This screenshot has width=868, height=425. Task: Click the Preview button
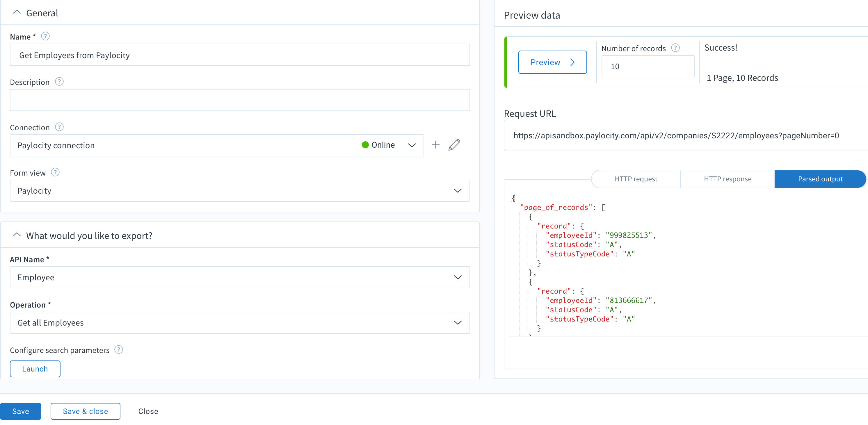[x=552, y=62]
